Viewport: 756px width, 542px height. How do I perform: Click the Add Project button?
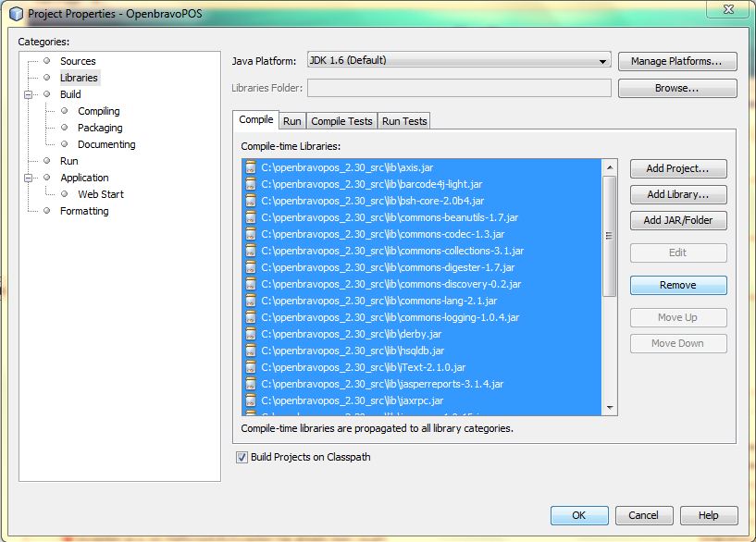(678, 168)
